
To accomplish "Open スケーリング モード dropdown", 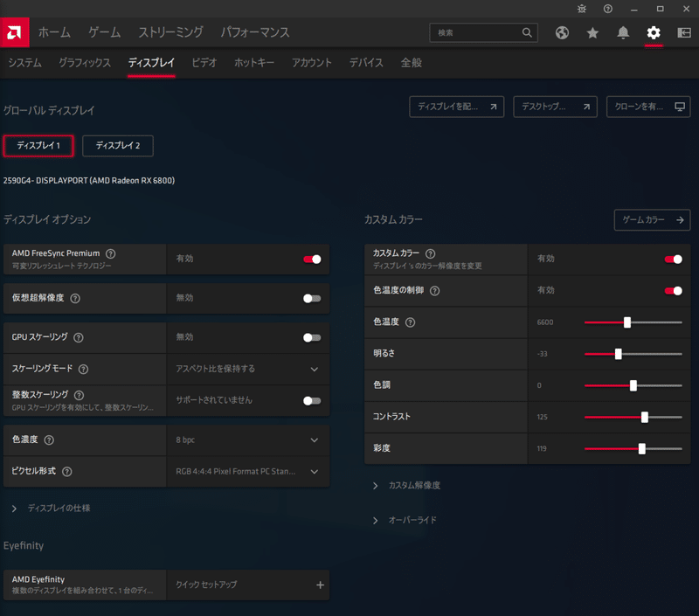I will pos(248,369).
